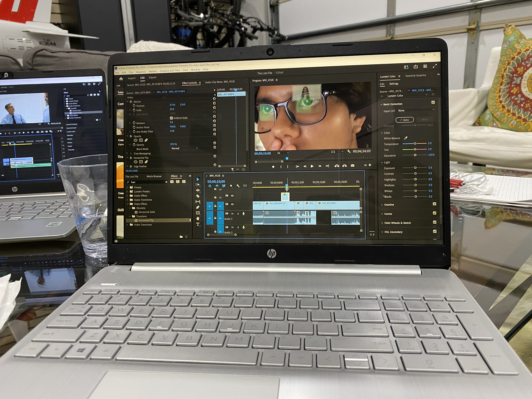Viewport: 532px width, 399px height.
Task: Toggle HSL Secondary checkbox
Action: (x=435, y=231)
